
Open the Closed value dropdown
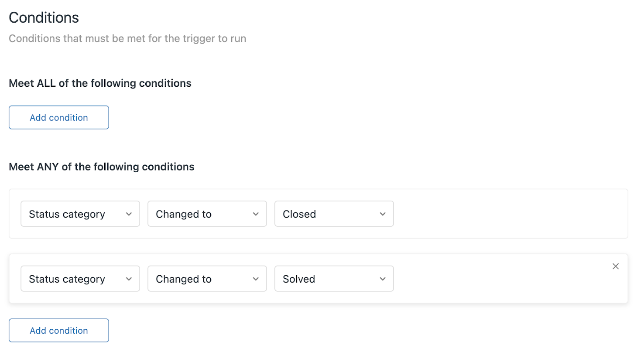(x=334, y=214)
